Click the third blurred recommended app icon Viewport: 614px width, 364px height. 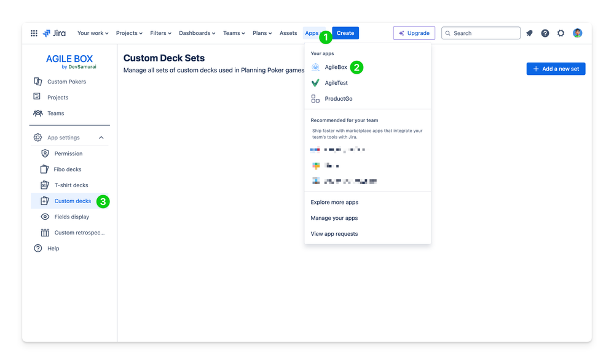pos(316,180)
